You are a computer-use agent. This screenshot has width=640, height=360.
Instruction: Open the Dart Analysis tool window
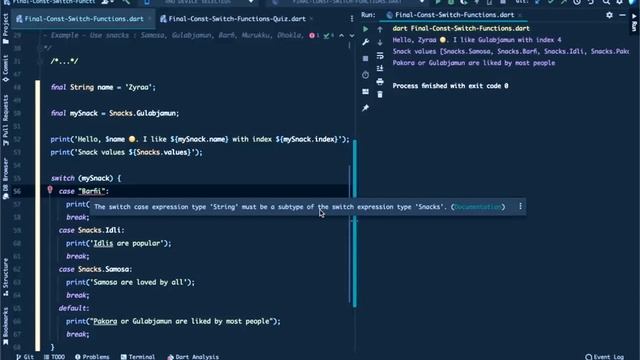point(193,356)
